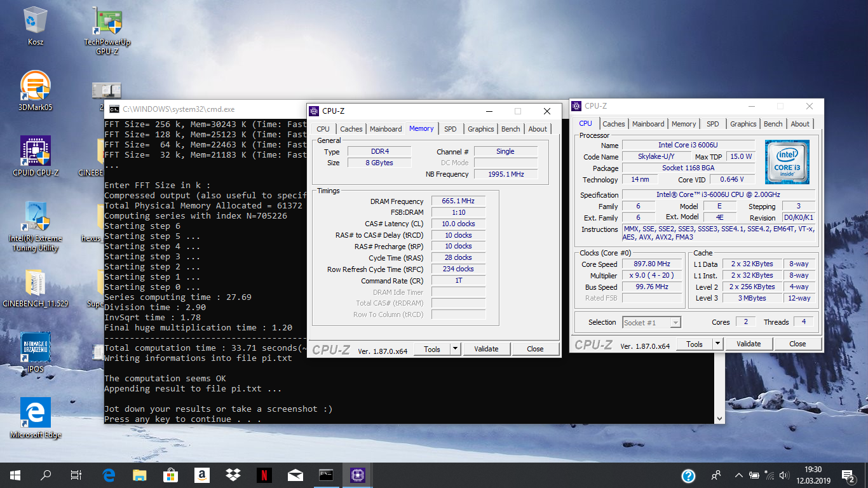Viewport: 868px width, 488px height.
Task: Open File Explorer from the taskbar
Action: 140,475
